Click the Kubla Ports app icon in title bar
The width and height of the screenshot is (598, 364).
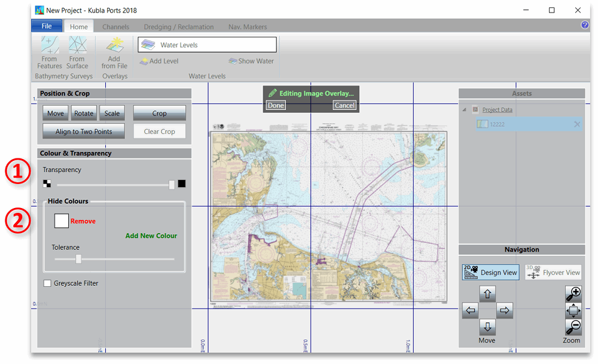39,10
